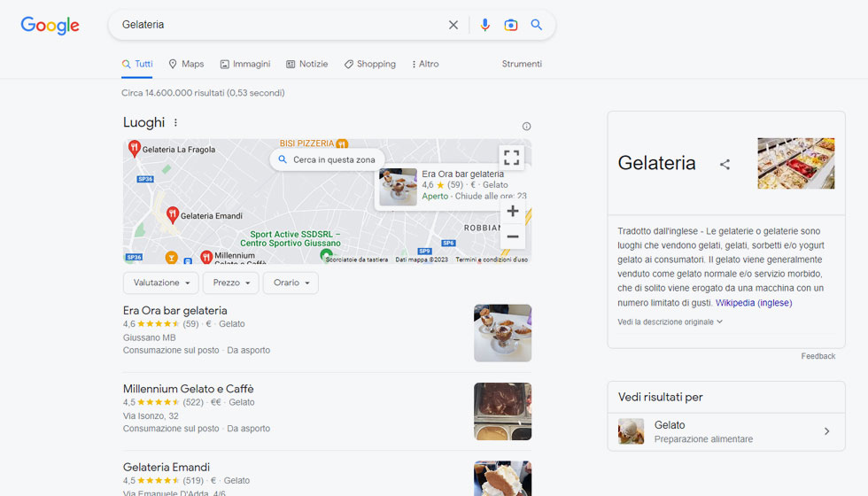The width and height of the screenshot is (868, 496).
Task: Click Scorciatoie da tastiera map link
Action: (x=357, y=260)
